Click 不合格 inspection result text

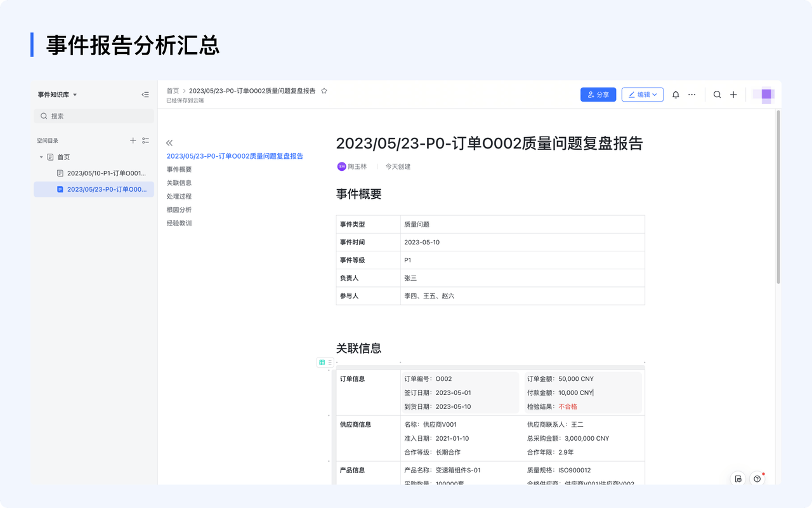coord(568,406)
